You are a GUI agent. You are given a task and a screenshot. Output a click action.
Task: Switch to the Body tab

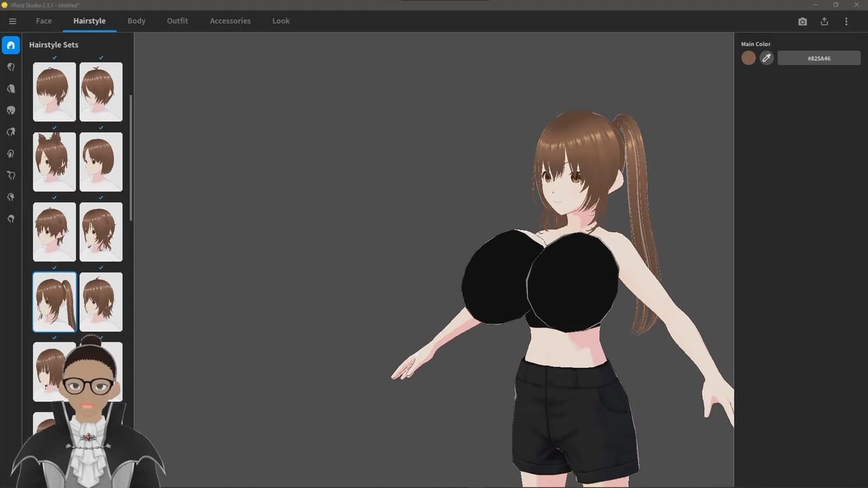[136, 21]
